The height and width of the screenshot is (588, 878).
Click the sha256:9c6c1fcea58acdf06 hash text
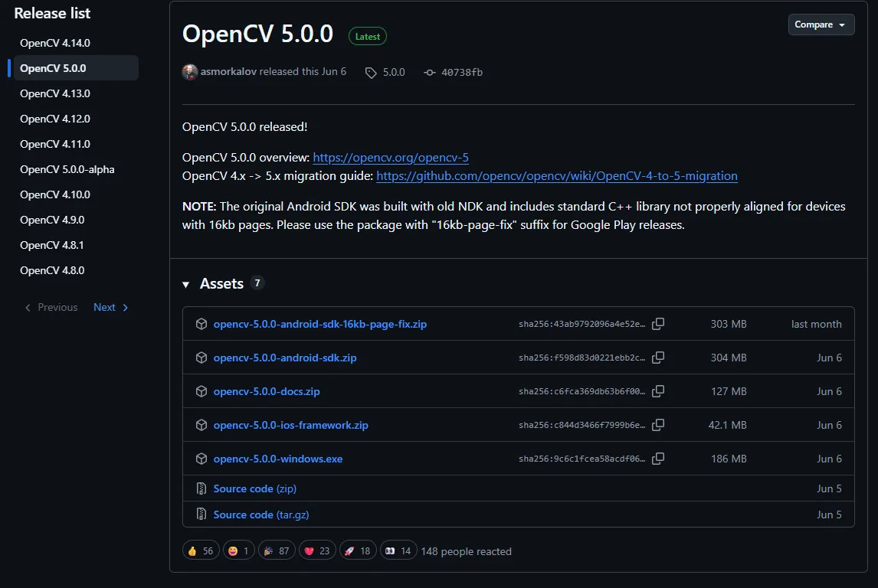pos(582,458)
